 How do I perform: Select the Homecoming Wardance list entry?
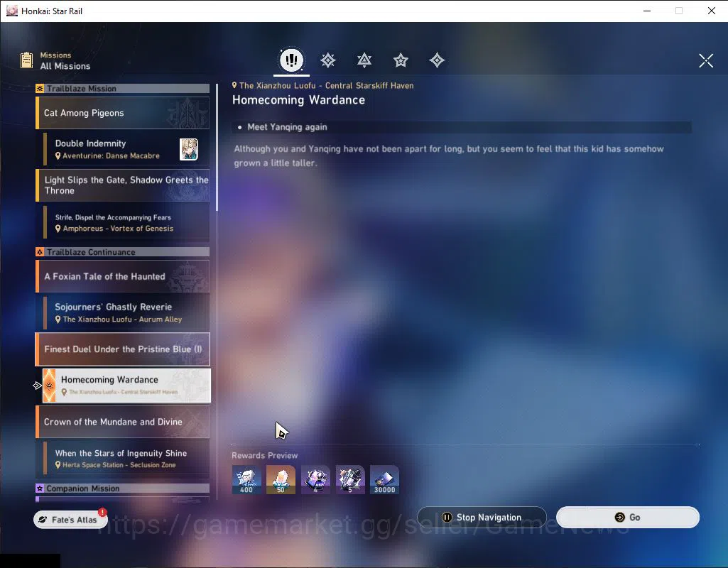(126, 385)
